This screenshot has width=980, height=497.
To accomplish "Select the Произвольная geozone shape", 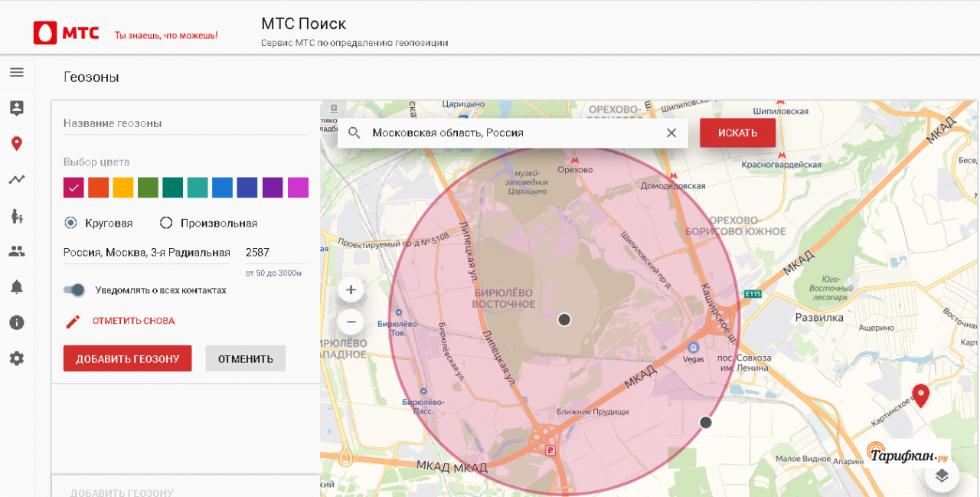I will point(166,223).
